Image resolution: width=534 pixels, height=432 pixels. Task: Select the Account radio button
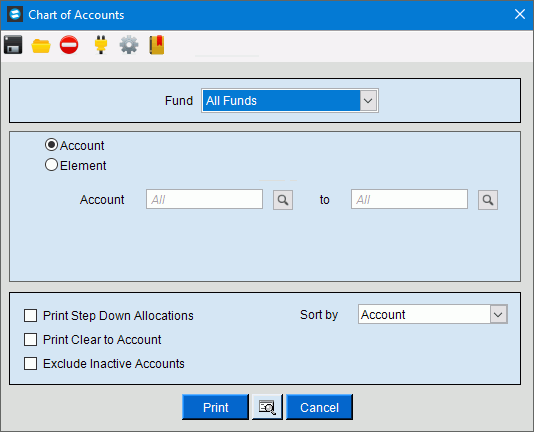click(x=51, y=145)
